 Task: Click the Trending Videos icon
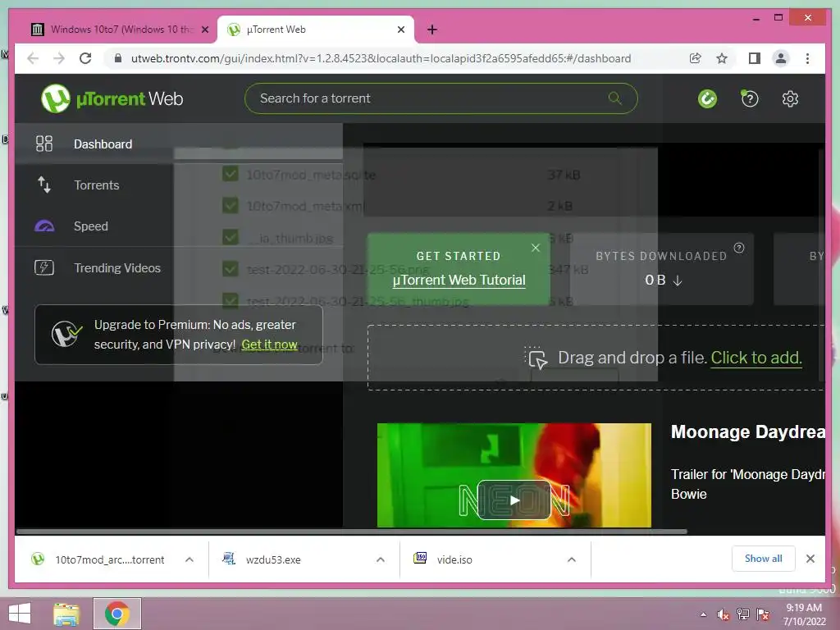44,267
